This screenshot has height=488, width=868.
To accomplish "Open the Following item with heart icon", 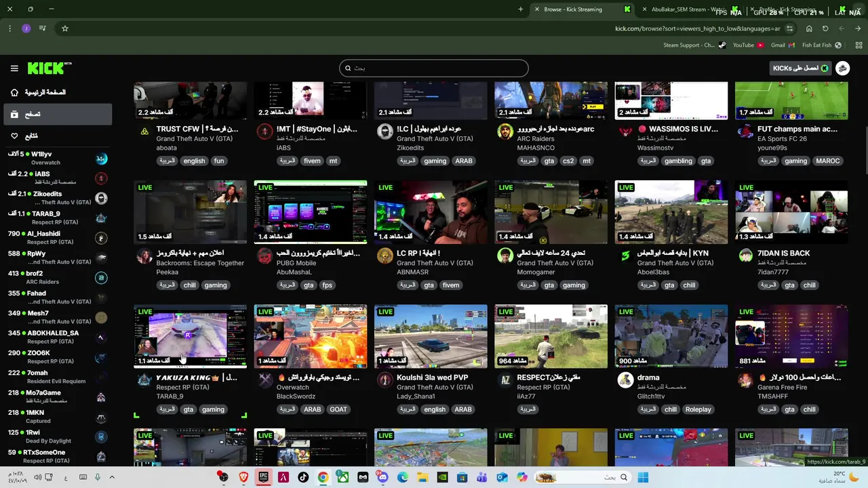I will [58, 136].
